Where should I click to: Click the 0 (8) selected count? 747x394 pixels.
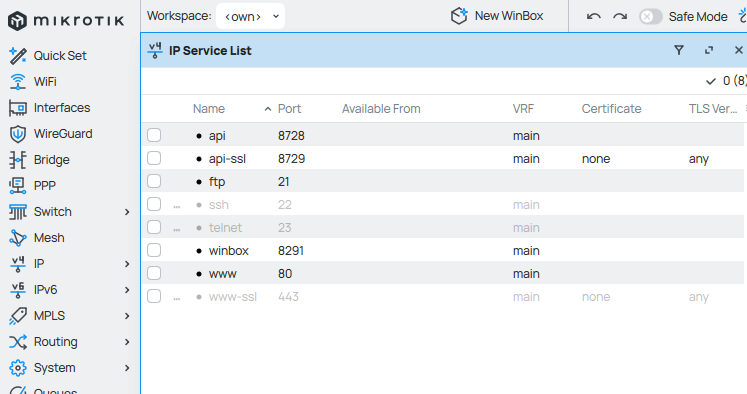click(734, 81)
